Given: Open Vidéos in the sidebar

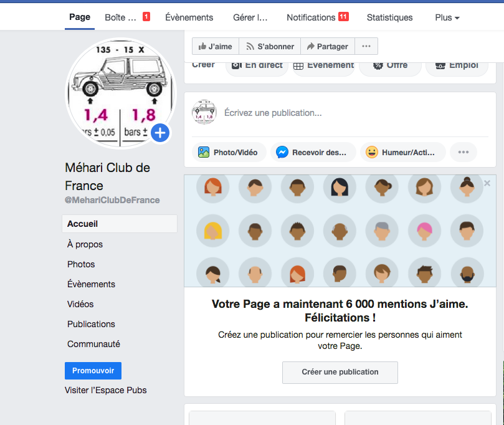Looking at the screenshot, I should (x=80, y=304).
